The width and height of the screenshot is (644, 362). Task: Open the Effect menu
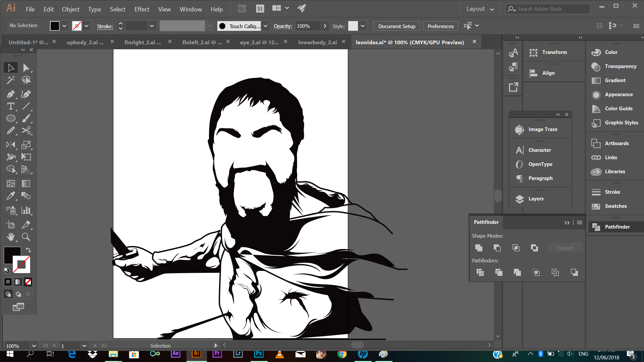coord(142,9)
